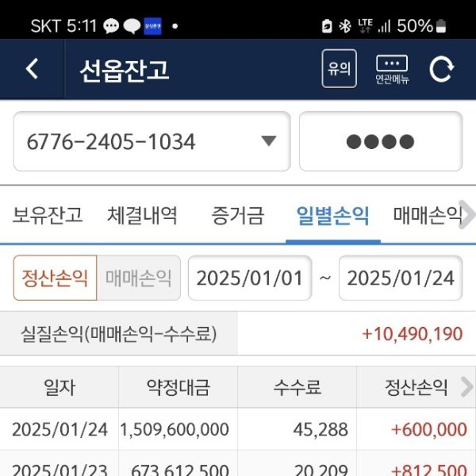This screenshot has height=476, width=476.
Task: Tap the account password field
Action: tap(380, 142)
